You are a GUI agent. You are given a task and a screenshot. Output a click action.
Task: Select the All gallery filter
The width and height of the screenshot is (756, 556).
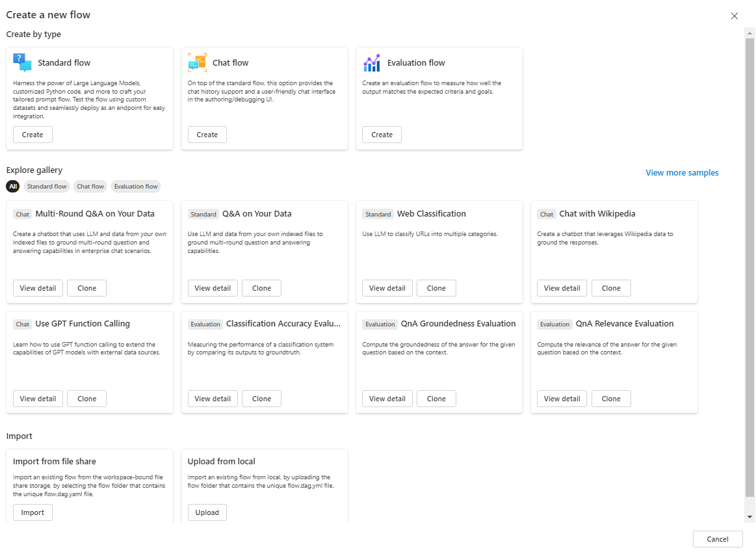[13, 187]
